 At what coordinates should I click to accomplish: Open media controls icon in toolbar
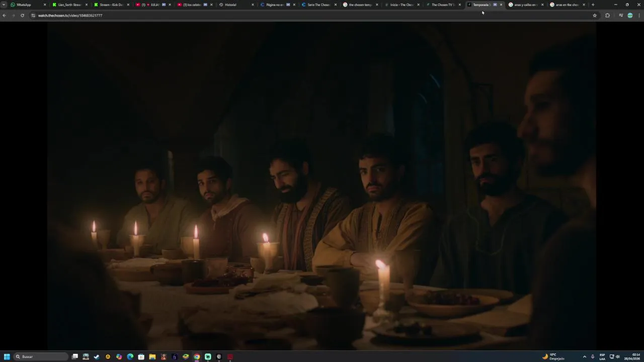click(621, 16)
